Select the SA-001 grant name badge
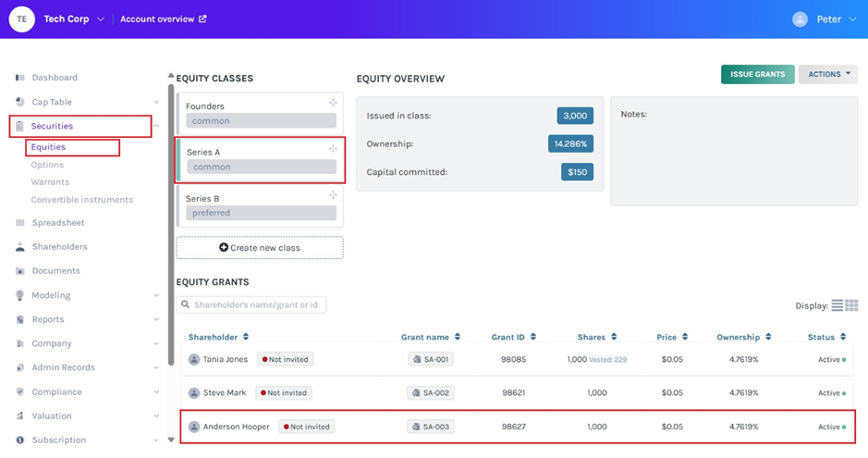This screenshot has width=868, height=458. pyautogui.click(x=430, y=359)
